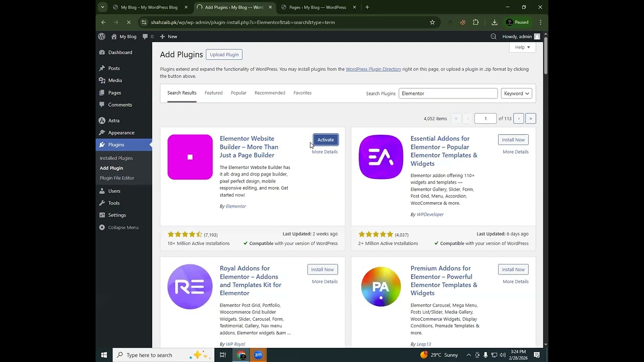
Task: Open the Media icon in sidebar
Action: point(102,80)
